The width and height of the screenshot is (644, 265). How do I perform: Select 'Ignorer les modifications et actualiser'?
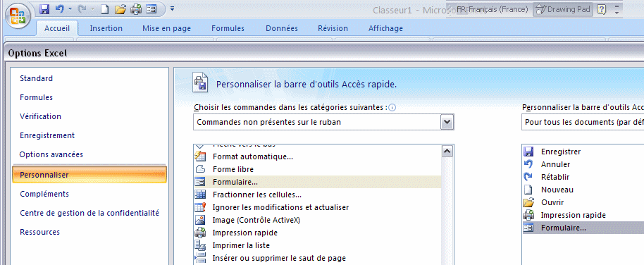click(317, 207)
